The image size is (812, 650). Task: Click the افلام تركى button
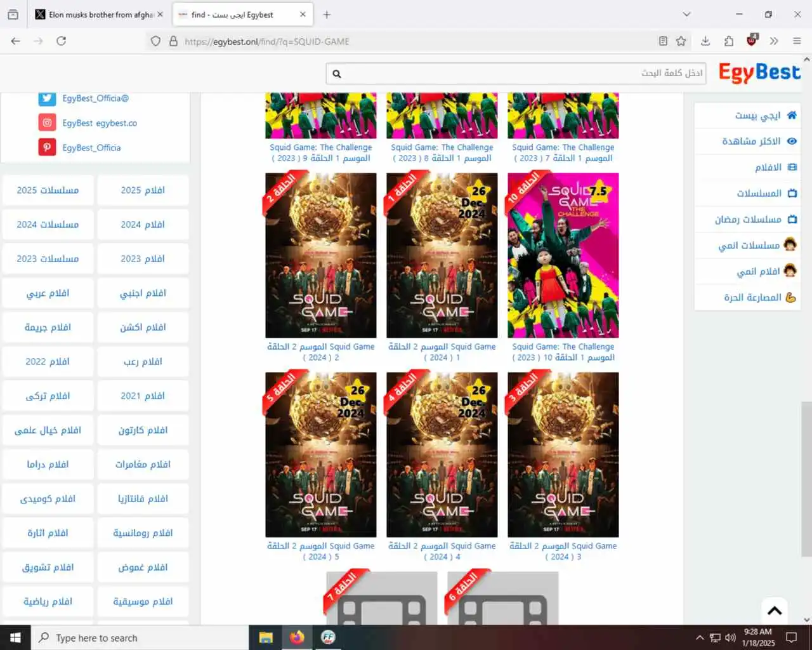pyautogui.click(x=48, y=395)
